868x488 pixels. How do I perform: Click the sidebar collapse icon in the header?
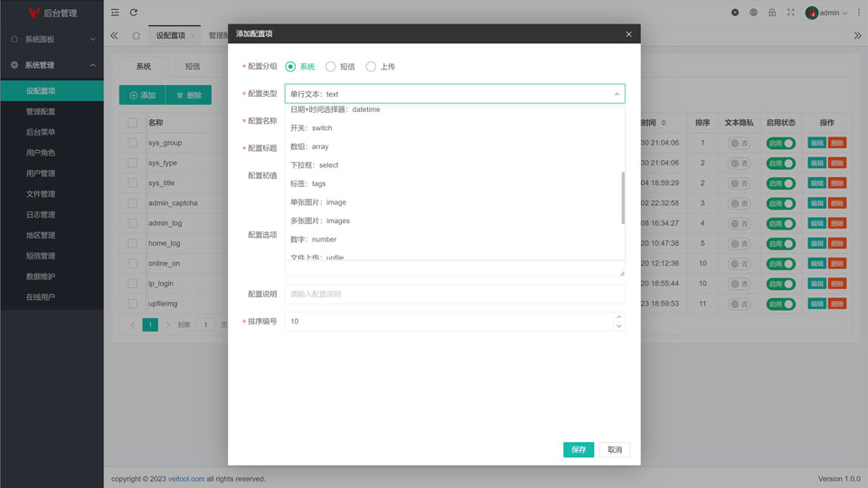pos(115,13)
